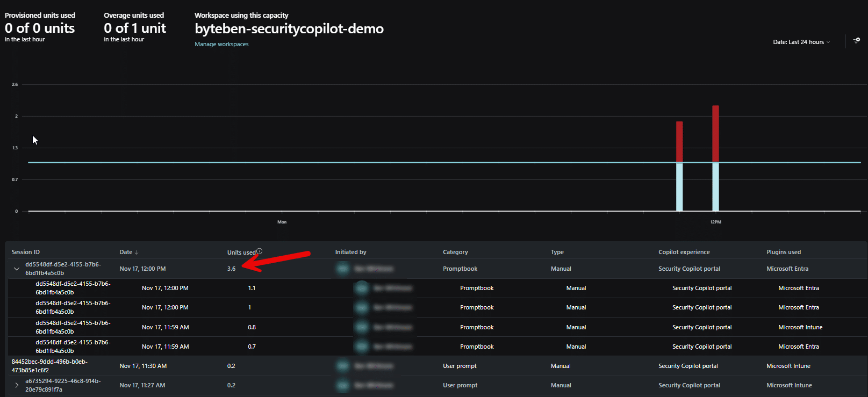Sort by the Session ID column header
The image size is (868, 397).
[x=26, y=252]
